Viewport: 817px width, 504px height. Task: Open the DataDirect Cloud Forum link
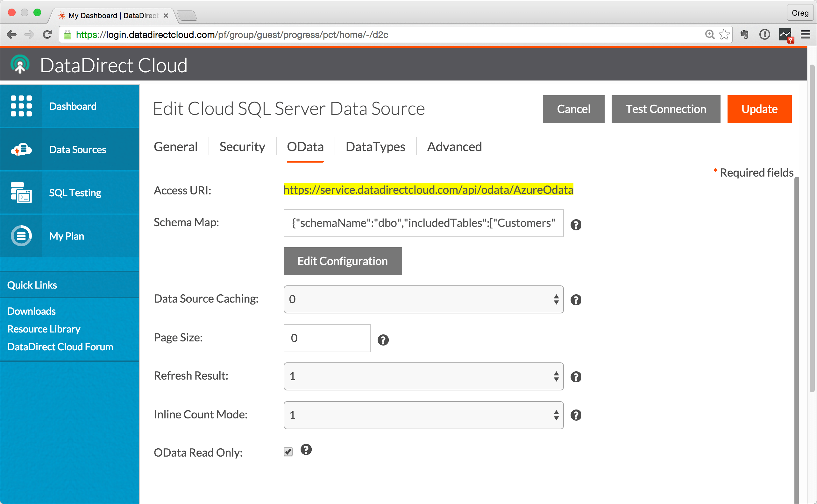click(x=60, y=347)
